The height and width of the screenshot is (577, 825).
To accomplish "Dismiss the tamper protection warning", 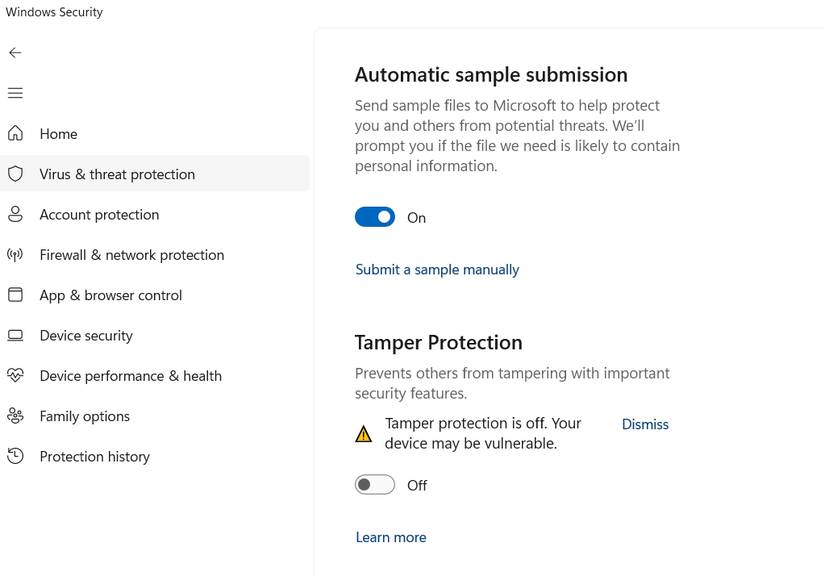I will coord(645,424).
